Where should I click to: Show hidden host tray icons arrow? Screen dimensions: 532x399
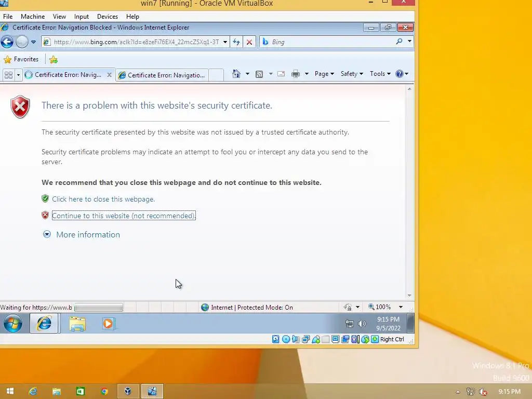458,392
